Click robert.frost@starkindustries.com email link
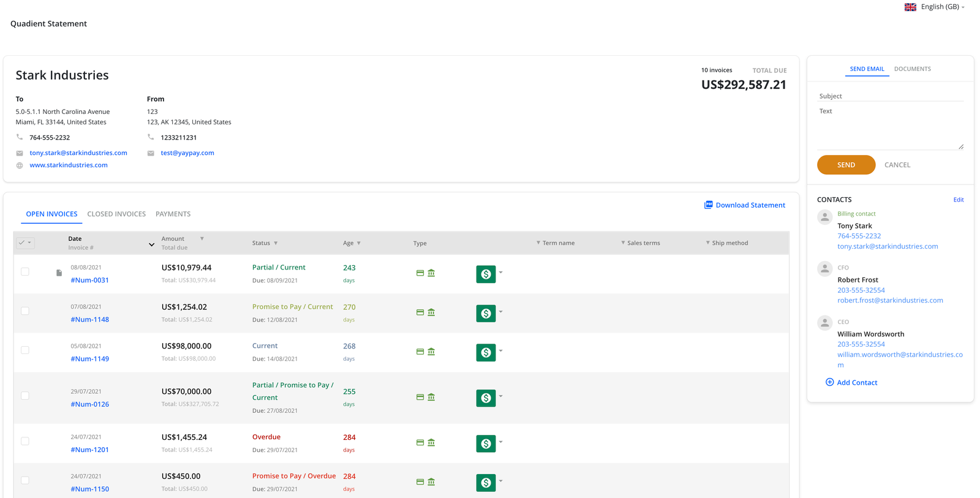980x498 pixels. pos(890,300)
